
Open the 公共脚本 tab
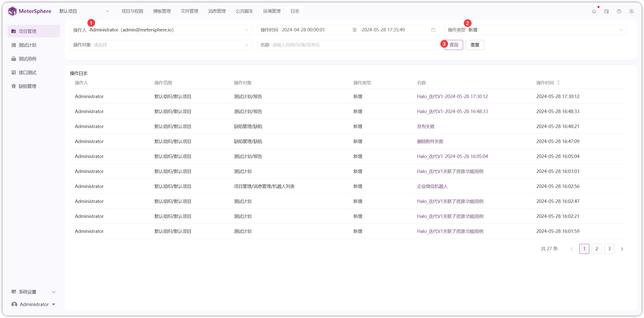click(x=244, y=11)
